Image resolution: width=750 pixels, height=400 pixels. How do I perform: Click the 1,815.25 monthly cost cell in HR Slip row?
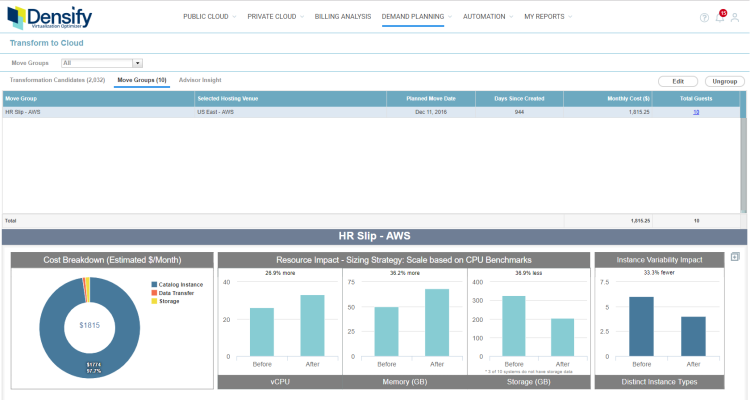pos(608,112)
